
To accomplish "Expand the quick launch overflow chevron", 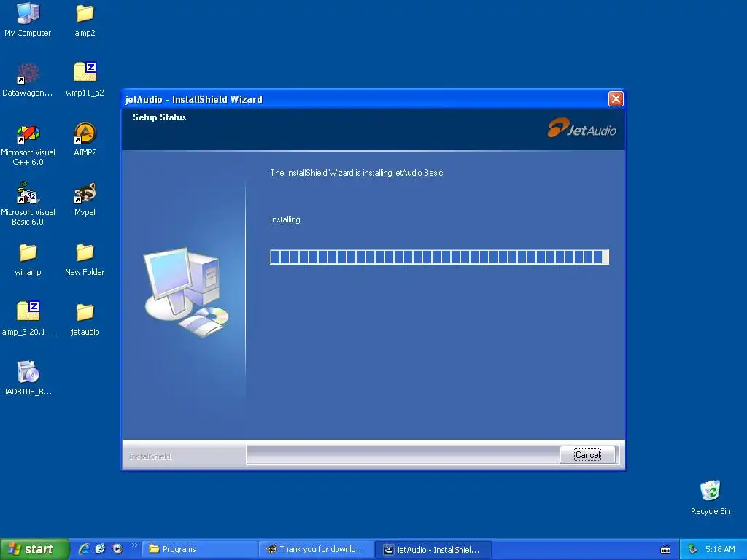I will point(134,545).
